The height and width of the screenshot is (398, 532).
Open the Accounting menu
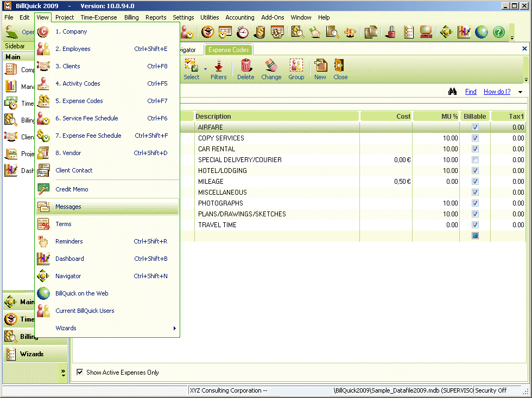click(x=239, y=17)
